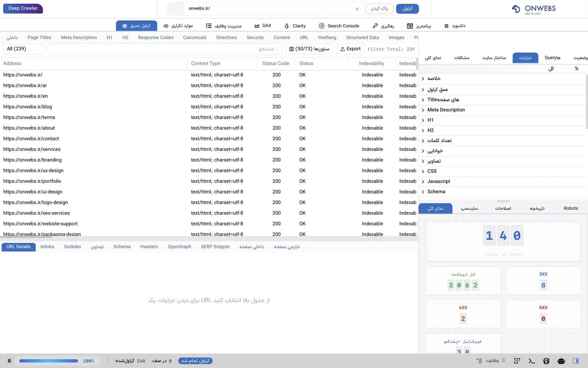
Task: Expand the عمق کراول section
Action: click(502, 89)
